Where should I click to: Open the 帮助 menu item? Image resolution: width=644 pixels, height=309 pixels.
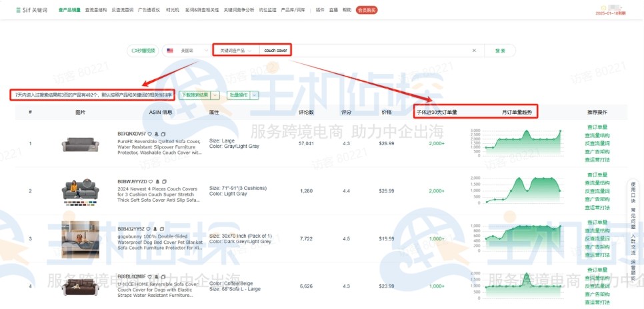(347, 10)
